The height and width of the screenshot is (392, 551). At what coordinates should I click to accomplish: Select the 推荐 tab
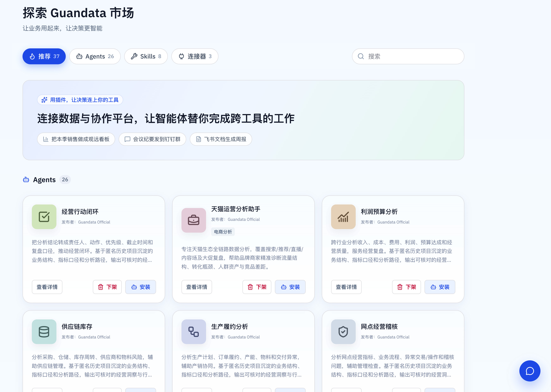pyautogui.click(x=44, y=56)
